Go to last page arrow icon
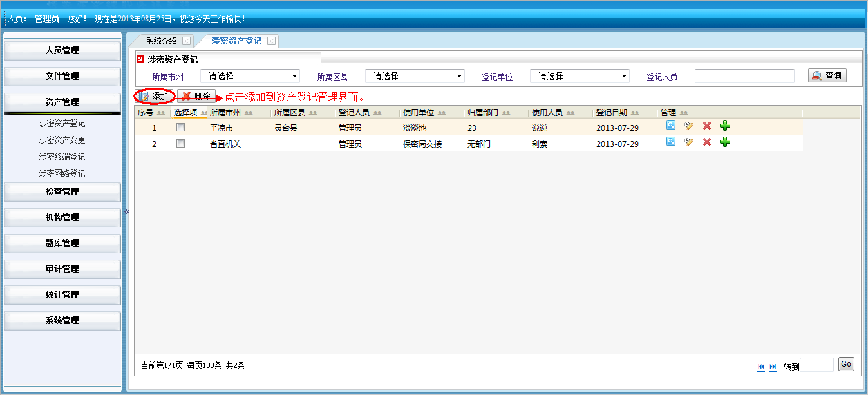 (773, 367)
